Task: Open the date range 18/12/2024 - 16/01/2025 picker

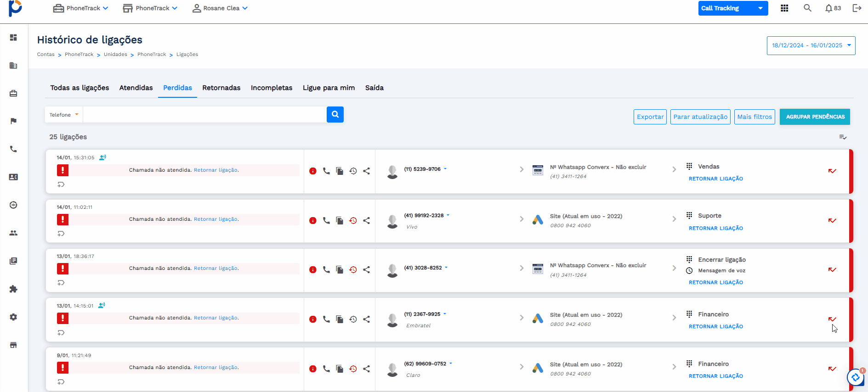Action: pos(811,45)
